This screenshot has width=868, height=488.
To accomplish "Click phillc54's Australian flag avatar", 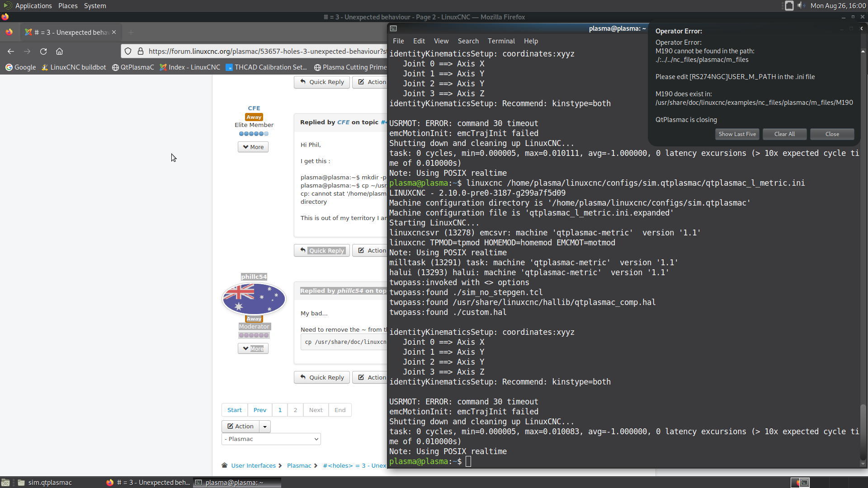I will [254, 299].
